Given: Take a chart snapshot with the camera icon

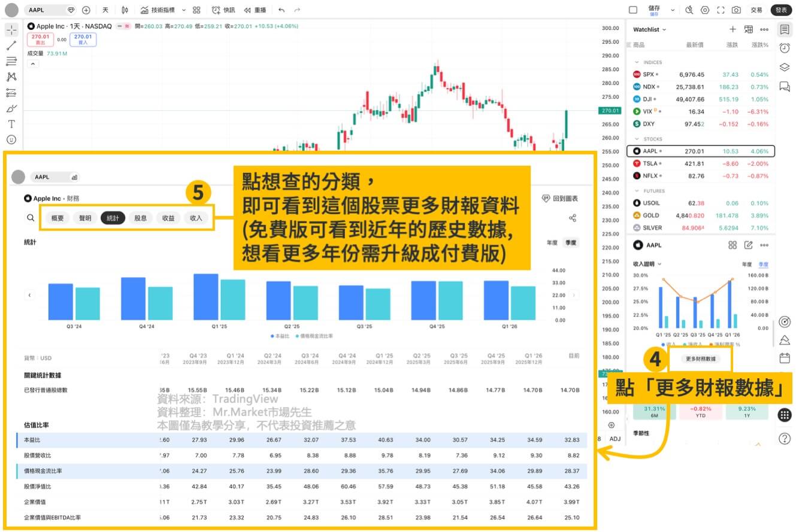Looking at the screenshot, I should (x=736, y=10).
